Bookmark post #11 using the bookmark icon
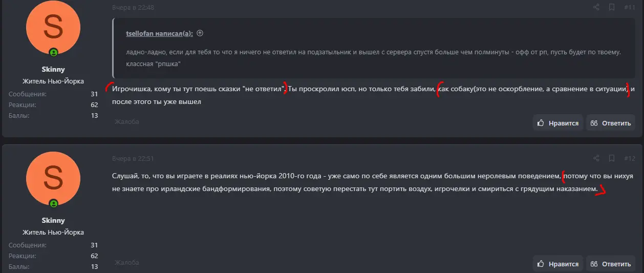644x273 pixels. point(611,7)
